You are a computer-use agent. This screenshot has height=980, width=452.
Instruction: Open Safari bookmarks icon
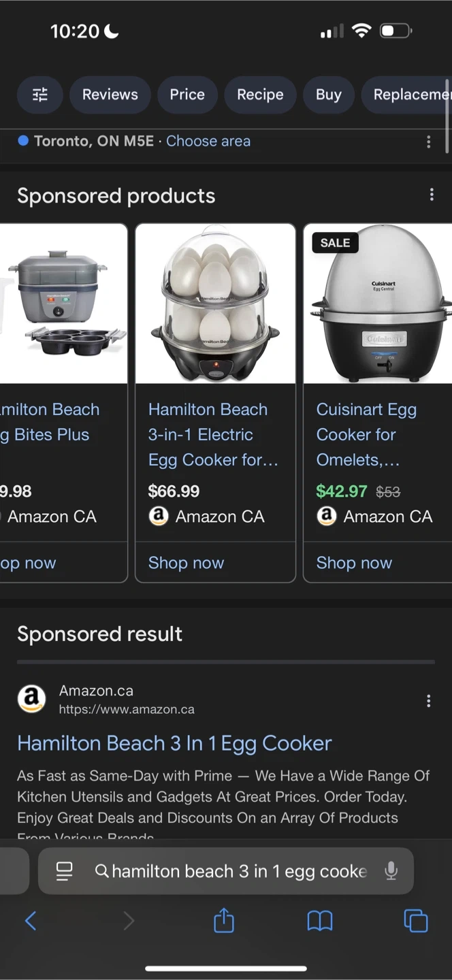[320, 921]
